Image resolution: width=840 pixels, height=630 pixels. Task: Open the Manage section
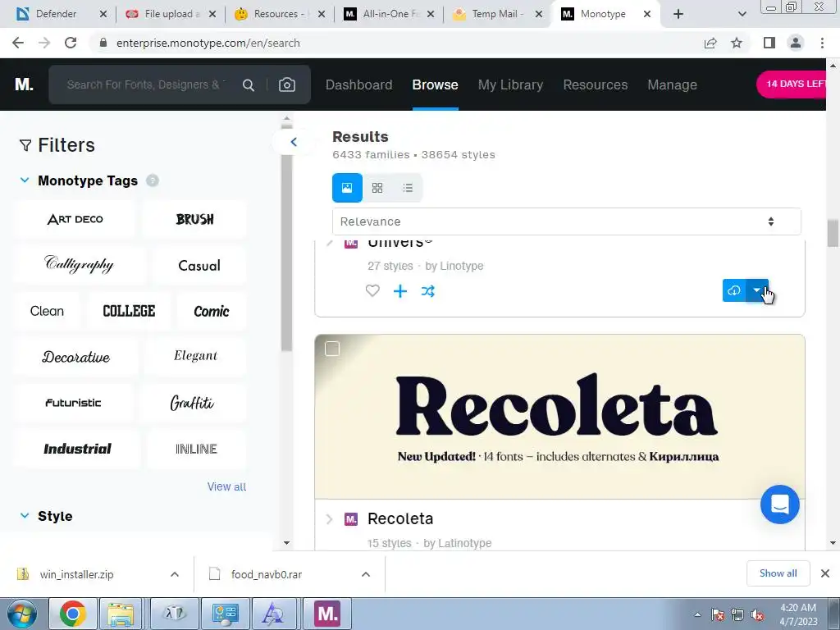[673, 84]
